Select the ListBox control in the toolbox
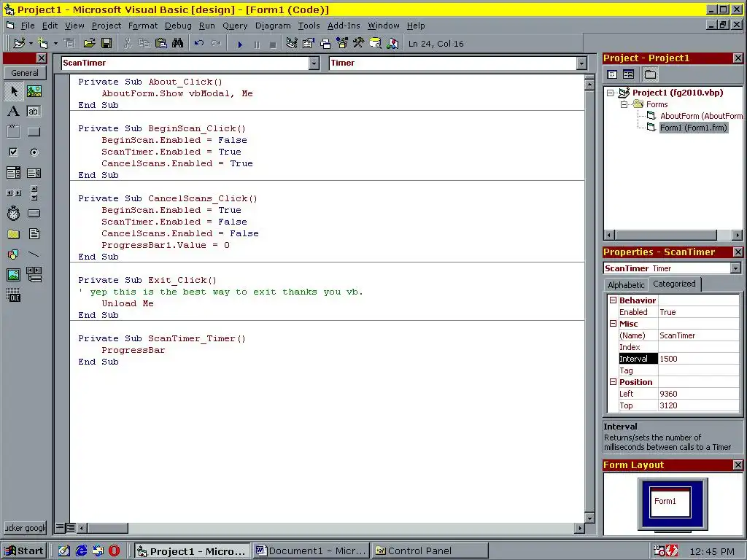Viewport: 747px width, 560px height. tap(34, 172)
